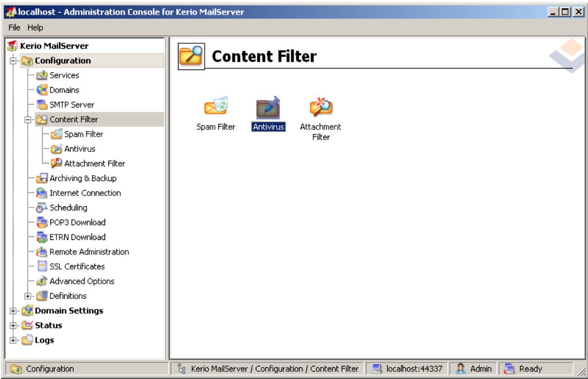Open the Help menu
This screenshot has width=588, height=379.
[35, 27]
